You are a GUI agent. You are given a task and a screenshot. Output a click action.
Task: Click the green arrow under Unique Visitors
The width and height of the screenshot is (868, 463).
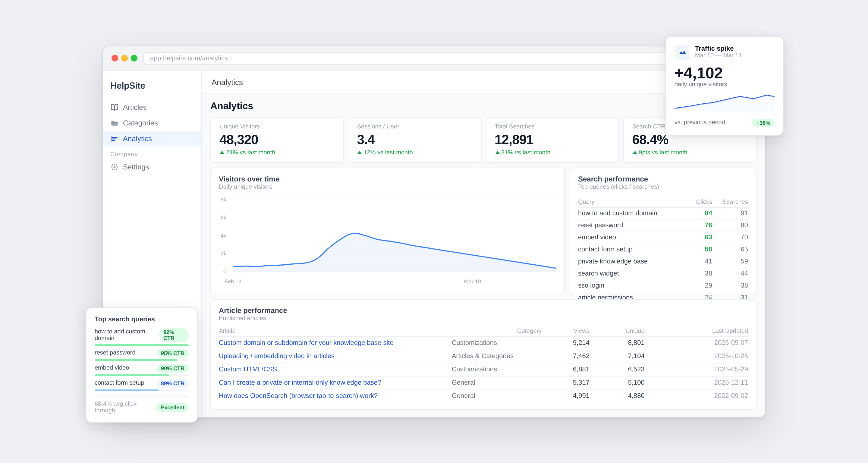pyautogui.click(x=222, y=153)
